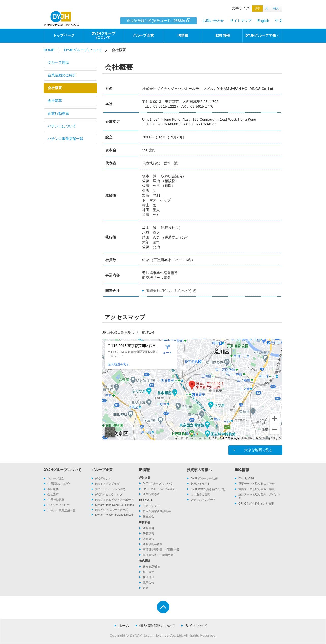The height and width of the screenshot is (644, 326).
Task: Select the 大 font size
Action: tap(267, 8)
